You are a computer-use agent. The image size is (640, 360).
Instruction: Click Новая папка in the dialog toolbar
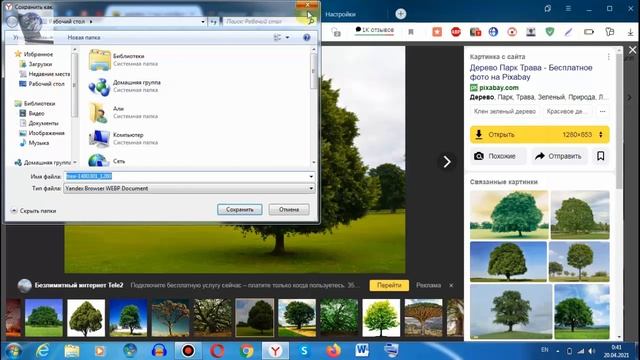[84, 38]
